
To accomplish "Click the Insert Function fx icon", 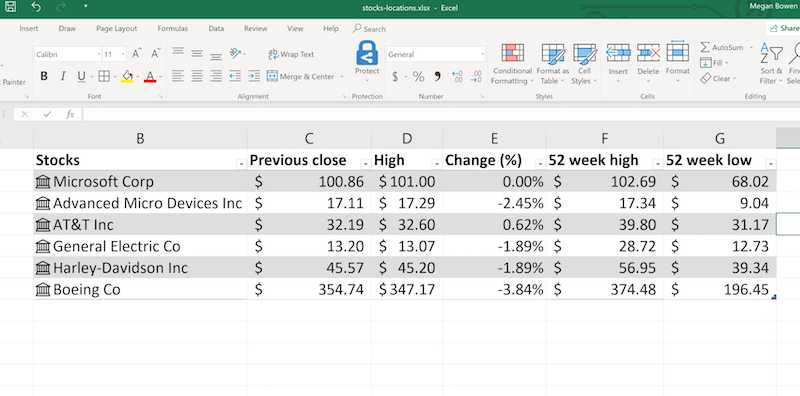I will point(70,115).
